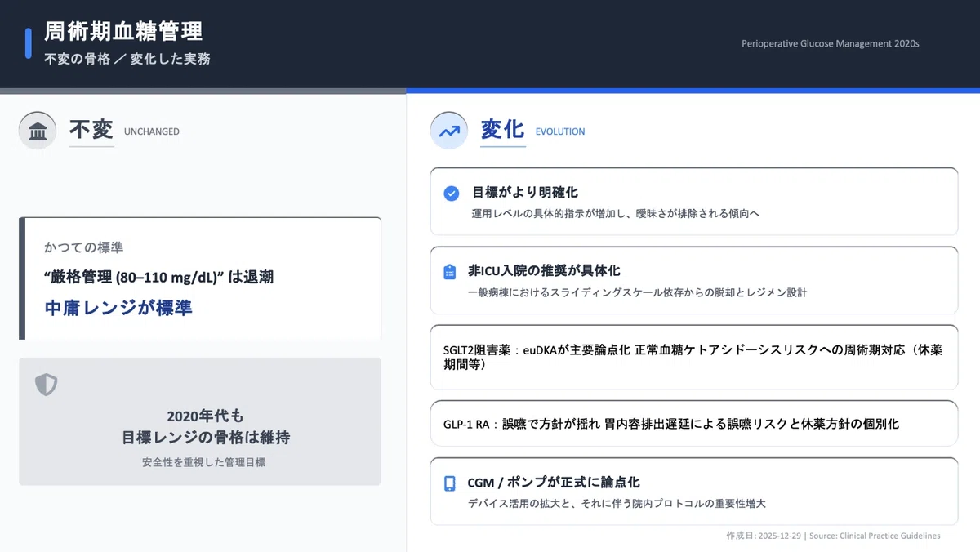The width and height of the screenshot is (980, 552).
Task: Click the 一般病棟におけるスライディングスケール依存 description line
Action: tap(637, 292)
